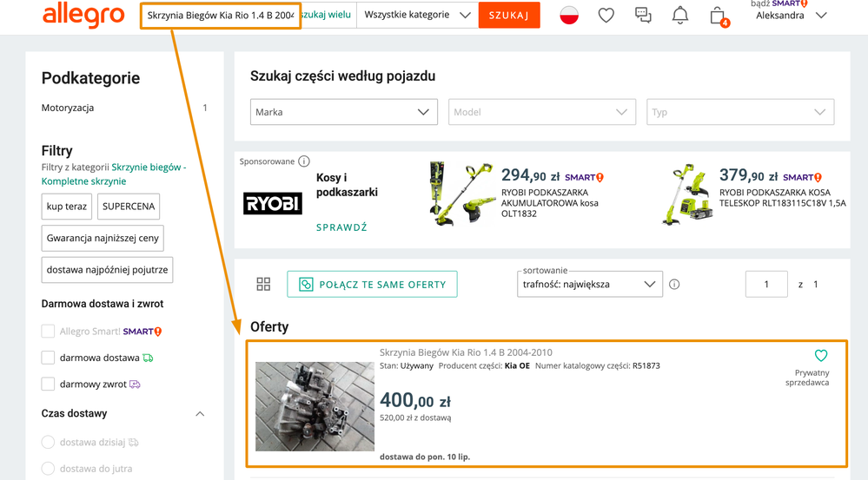The width and height of the screenshot is (868, 480).
Task: Click POŁĄCZ TE SAME OFERTY button
Action: pos(372,284)
